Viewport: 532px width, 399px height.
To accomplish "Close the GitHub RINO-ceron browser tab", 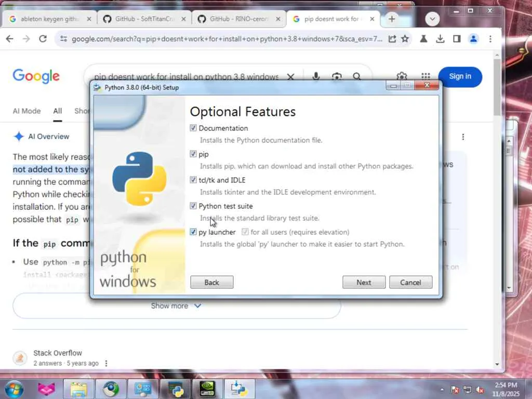I will (x=278, y=19).
